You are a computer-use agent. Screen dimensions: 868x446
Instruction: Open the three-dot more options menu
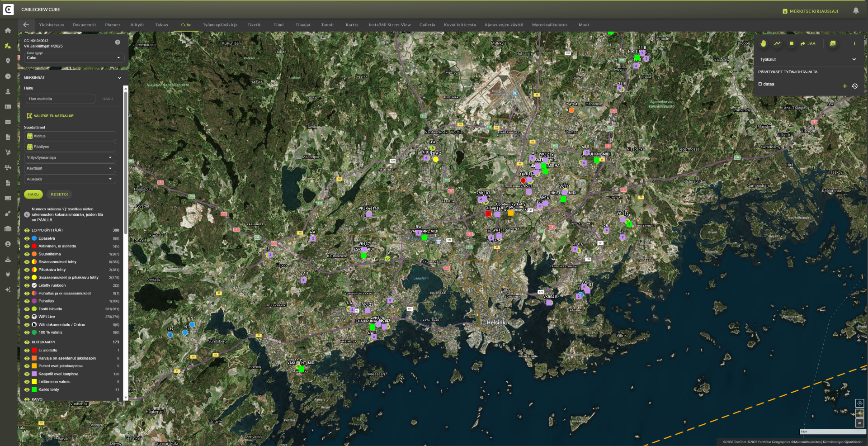point(854,43)
